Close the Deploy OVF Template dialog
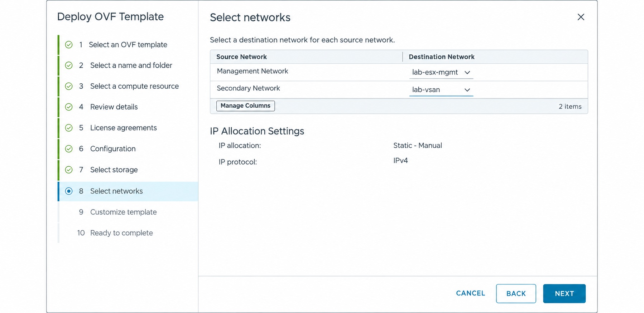 (581, 17)
